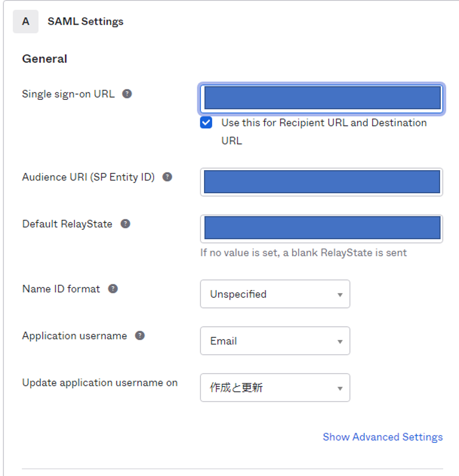Screen dimensions: 459x476
Task: Click the SAML Settings header
Action: [86, 21]
